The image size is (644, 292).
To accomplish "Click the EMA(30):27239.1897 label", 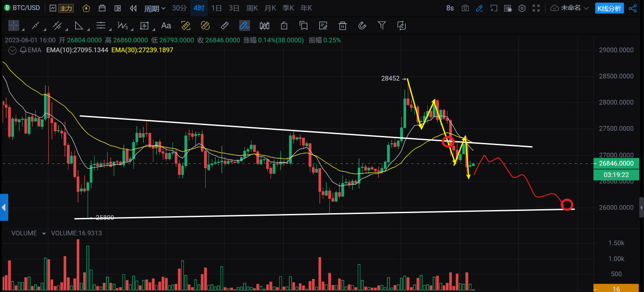I will point(142,50).
